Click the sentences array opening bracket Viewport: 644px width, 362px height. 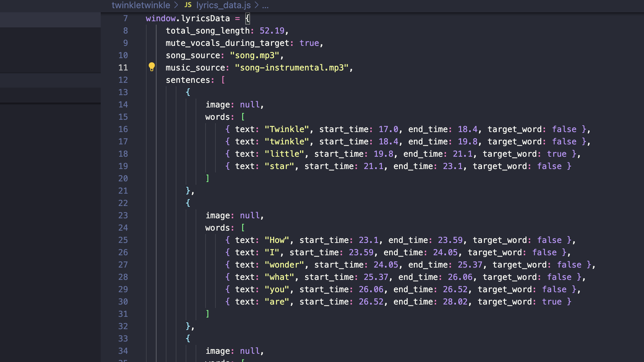pos(223,80)
